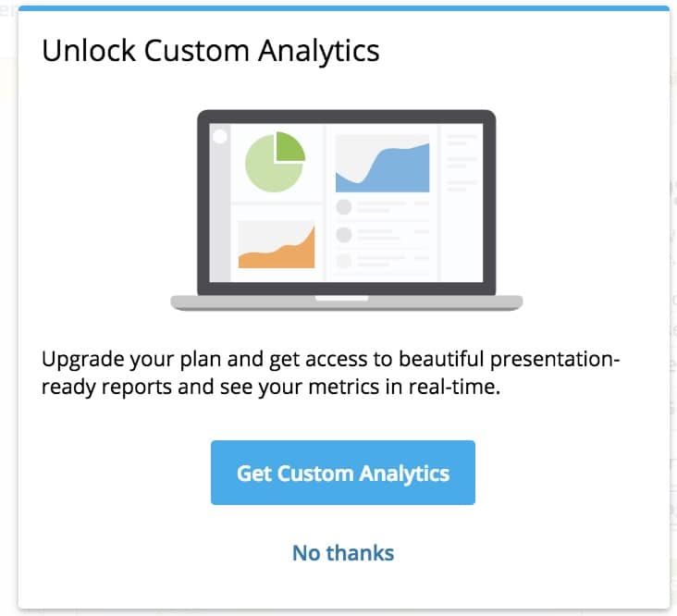Viewport: 677px width, 616px height.
Task: Click the blue area chart graphic
Action: pyautogui.click(x=383, y=168)
